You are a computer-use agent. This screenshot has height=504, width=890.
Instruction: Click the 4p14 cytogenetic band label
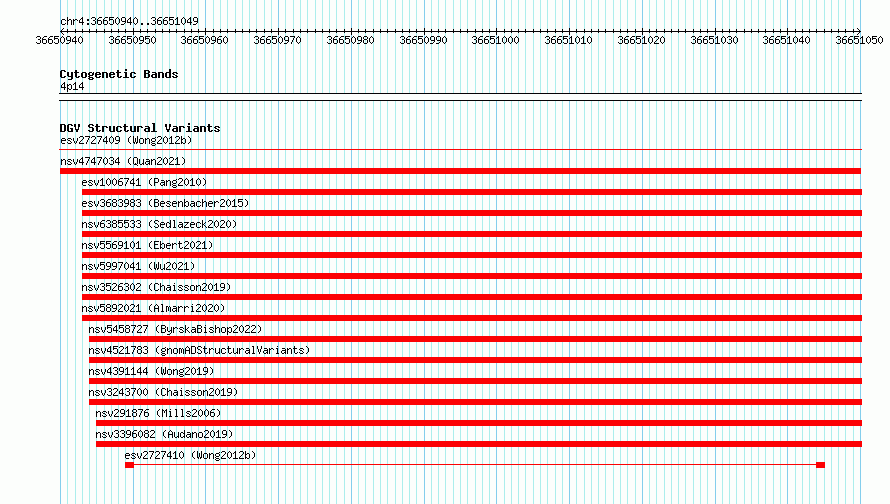pos(72,86)
